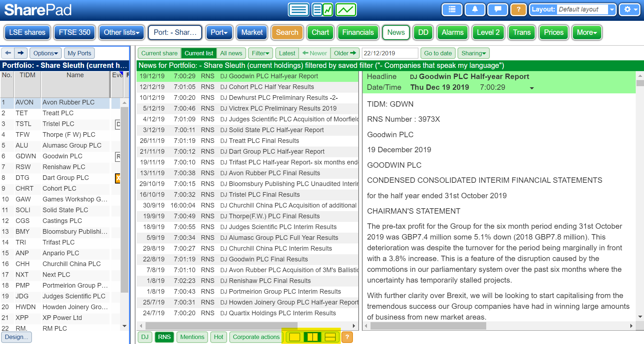644x344 pixels.
Task: Open the Chart tab
Action: [x=320, y=32]
